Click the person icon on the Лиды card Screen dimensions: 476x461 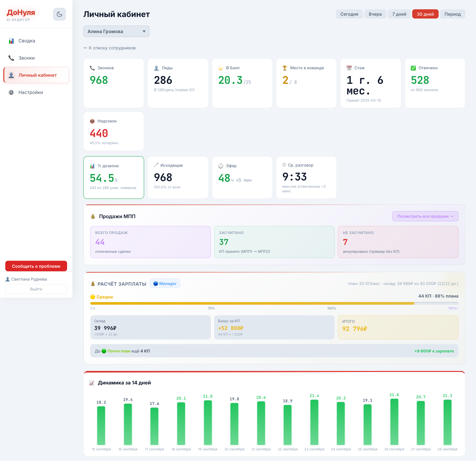[x=156, y=68]
